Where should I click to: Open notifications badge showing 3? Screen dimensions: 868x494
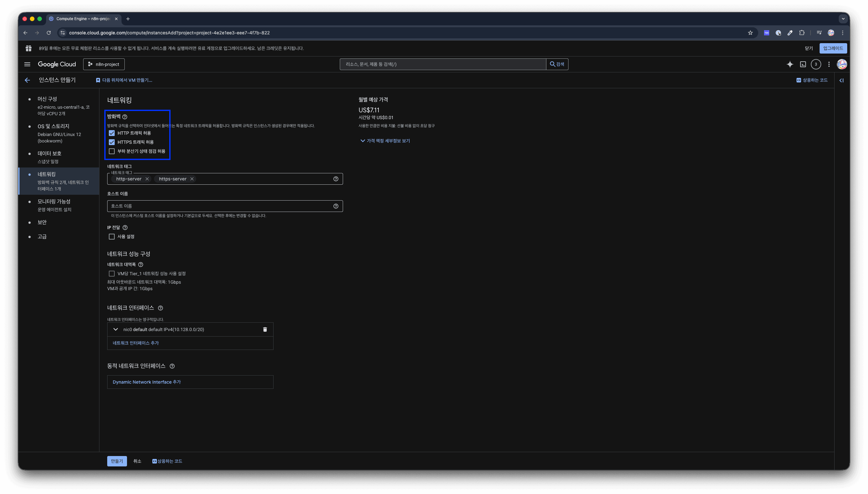click(816, 64)
